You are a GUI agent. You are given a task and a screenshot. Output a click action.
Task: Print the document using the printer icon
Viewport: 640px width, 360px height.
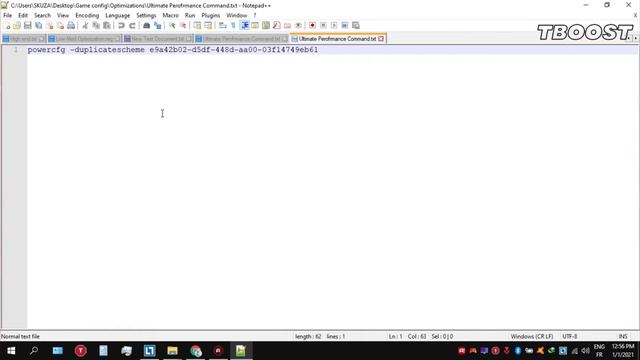(71, 25)
